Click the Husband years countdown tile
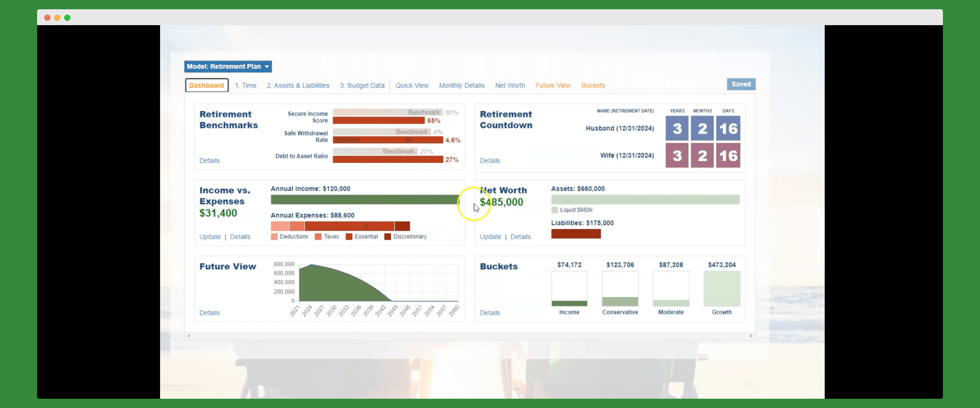The height and width of the screenshot is (408, 980). (676, 128)
